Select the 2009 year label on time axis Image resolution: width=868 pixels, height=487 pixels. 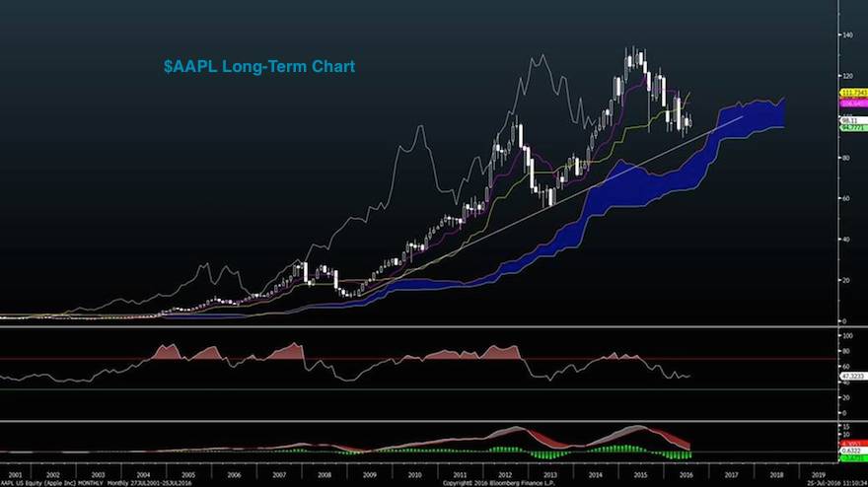click(x=370, y=475)
